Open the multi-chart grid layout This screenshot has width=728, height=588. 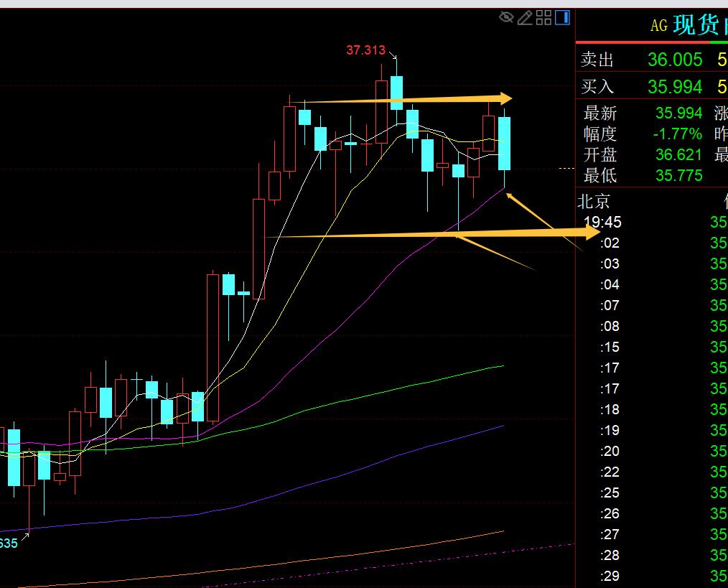tap(544, 17)
